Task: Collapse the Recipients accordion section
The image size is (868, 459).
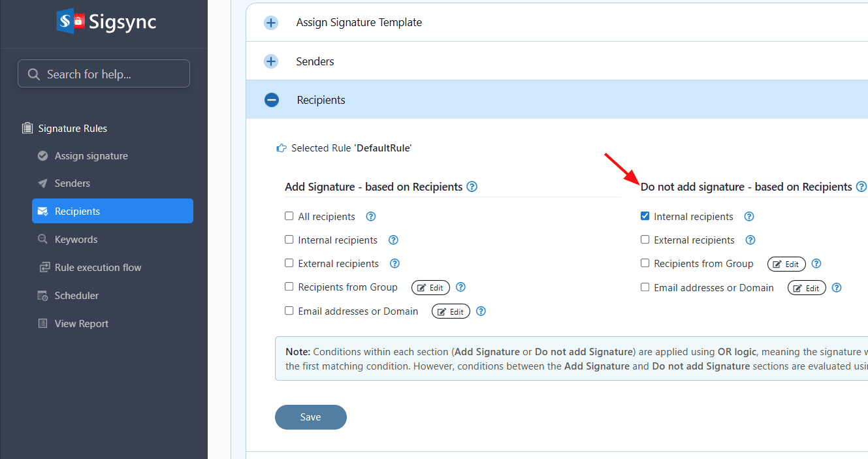Action: pos(271,100)
